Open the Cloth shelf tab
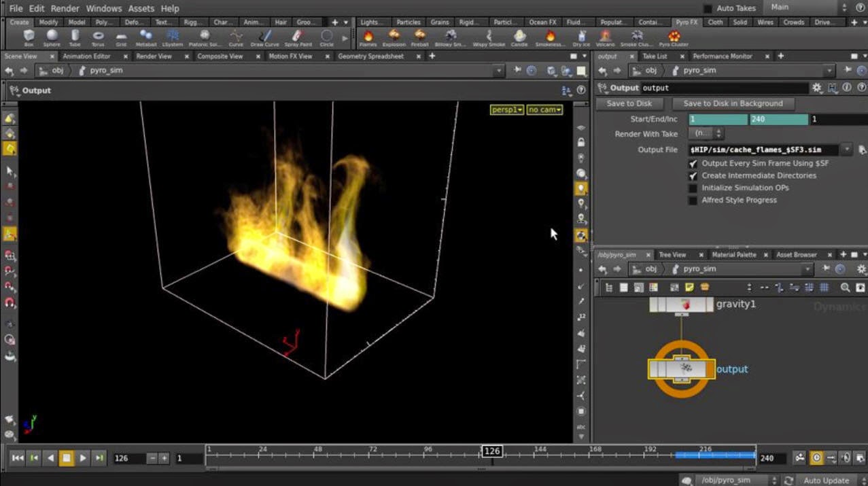The image size is (868, 486). [715, 22]
